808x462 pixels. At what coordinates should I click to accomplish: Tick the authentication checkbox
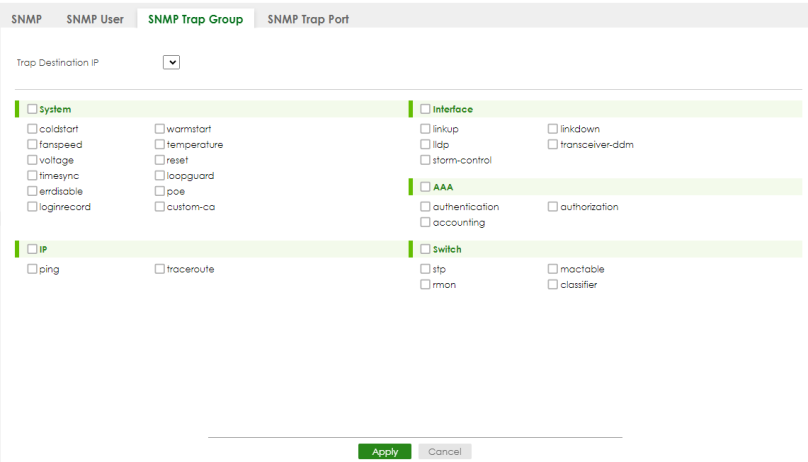425,207
